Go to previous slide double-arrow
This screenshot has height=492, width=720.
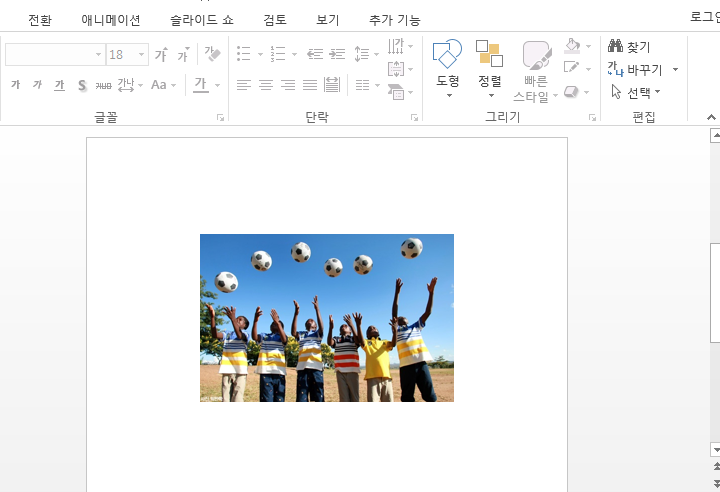(716, 467)
